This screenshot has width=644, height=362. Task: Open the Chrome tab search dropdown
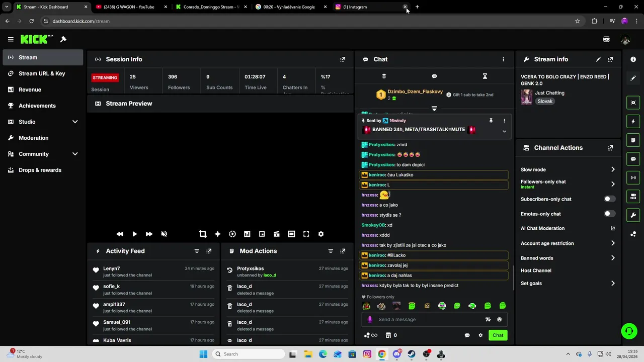point(7,7)
